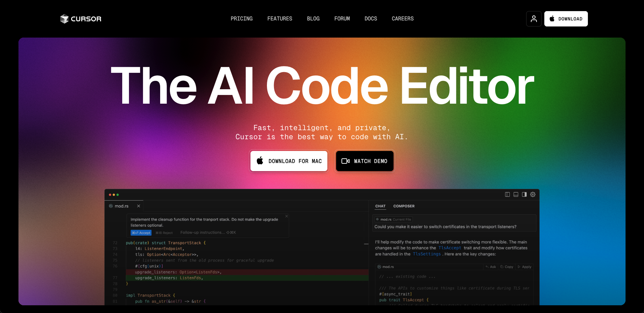Click the '#[cfg(unix)]' code line
Viewport: 644px width, 313px height.
[149, 266]
